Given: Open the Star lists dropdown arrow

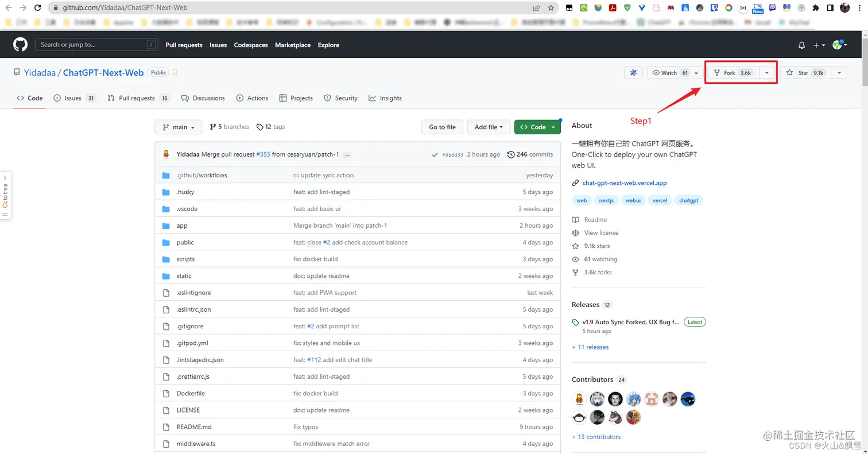Looking at the screenshot, I should (839, 73).
